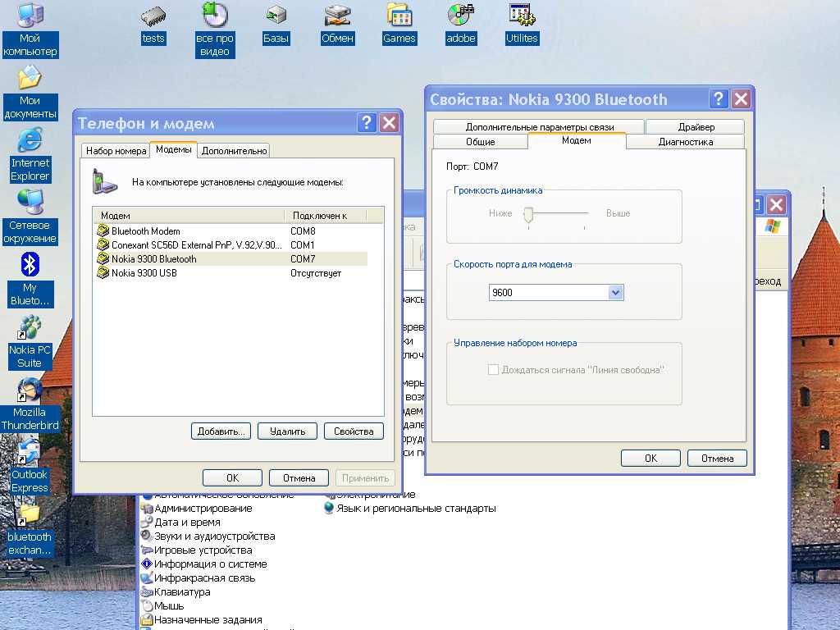
Task: Click the Информация о системе icon
Action: point(147,564)
